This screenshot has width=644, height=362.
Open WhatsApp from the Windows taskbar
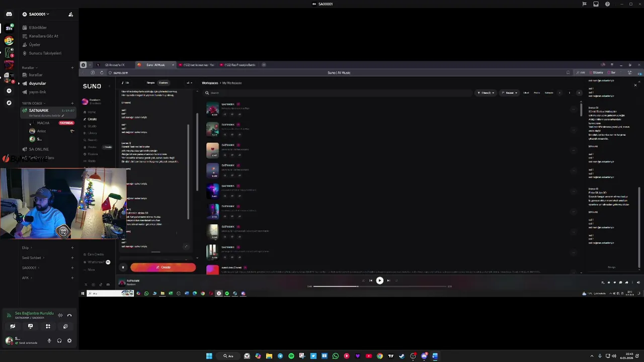[336, 356]
